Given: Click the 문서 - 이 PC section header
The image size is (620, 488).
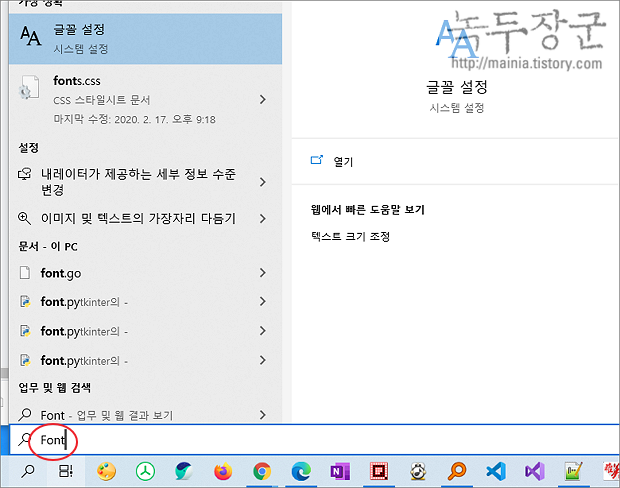Looking at the screenshot, I should coord(48,246).
